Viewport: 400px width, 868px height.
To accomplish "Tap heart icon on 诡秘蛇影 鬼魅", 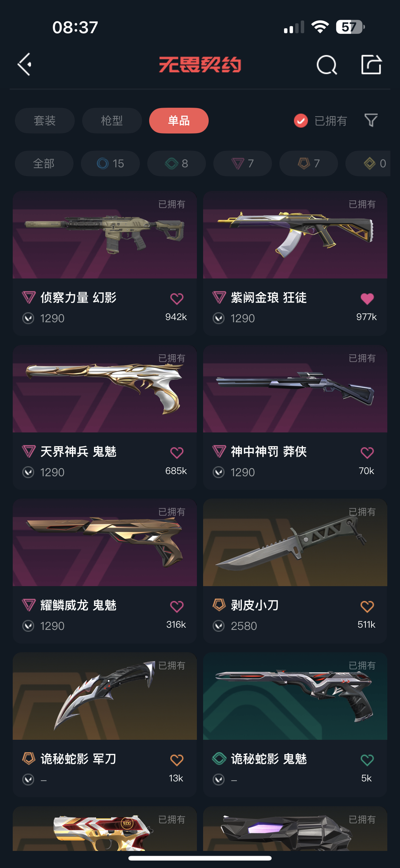I will [367, 760].
